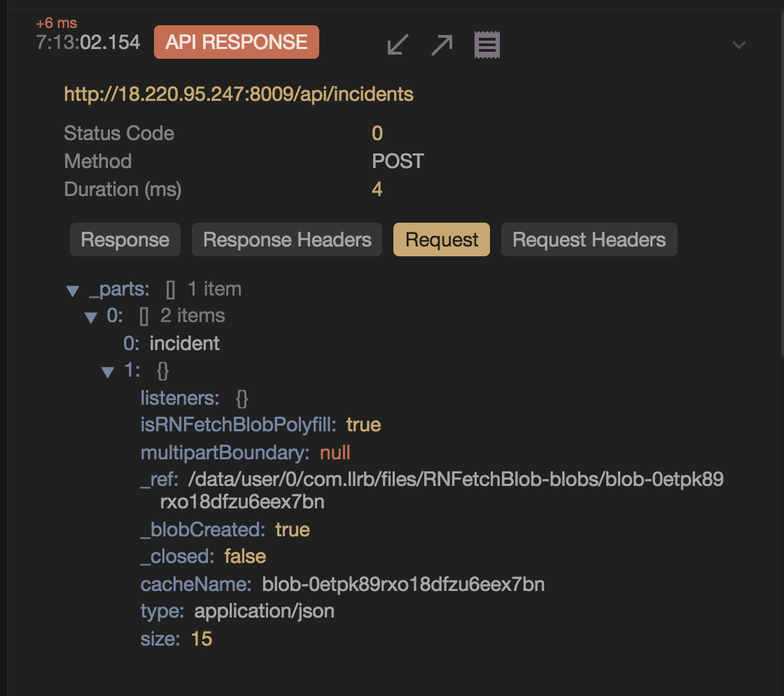Click the API RESPONSE badge

[x=237, y=42]
